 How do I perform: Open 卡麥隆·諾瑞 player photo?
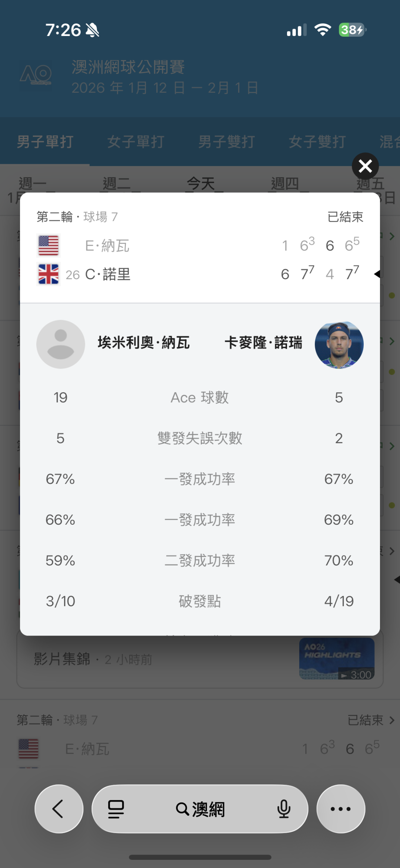[339, 344]
